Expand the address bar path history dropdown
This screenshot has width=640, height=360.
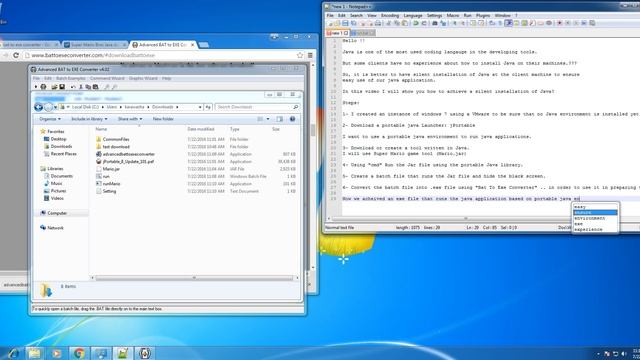(x=200, y=107)
